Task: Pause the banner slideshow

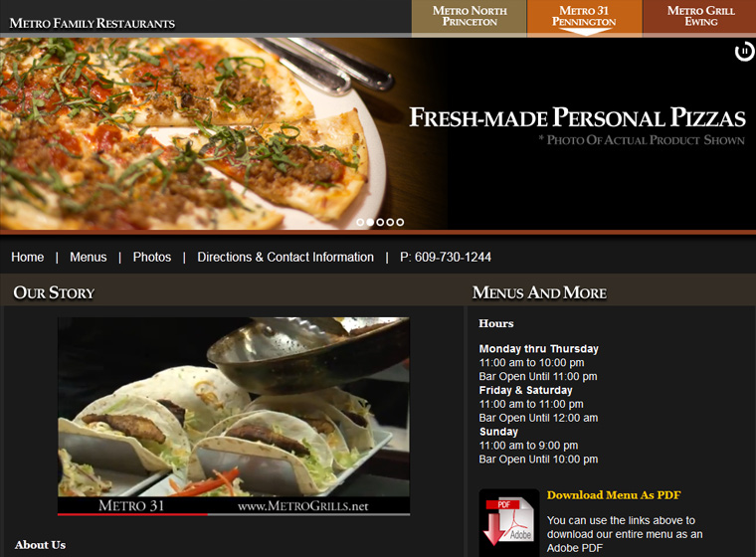Action: tap(744, 52)
